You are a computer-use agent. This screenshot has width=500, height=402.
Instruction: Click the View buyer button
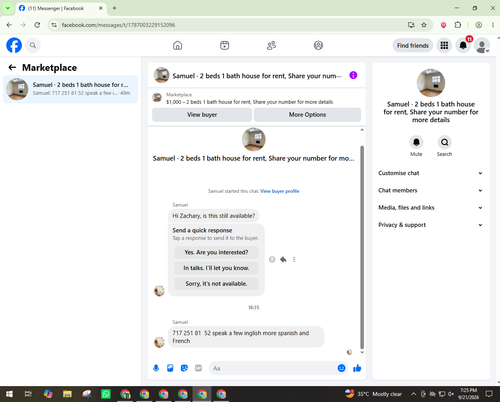(x=202, y=115)
